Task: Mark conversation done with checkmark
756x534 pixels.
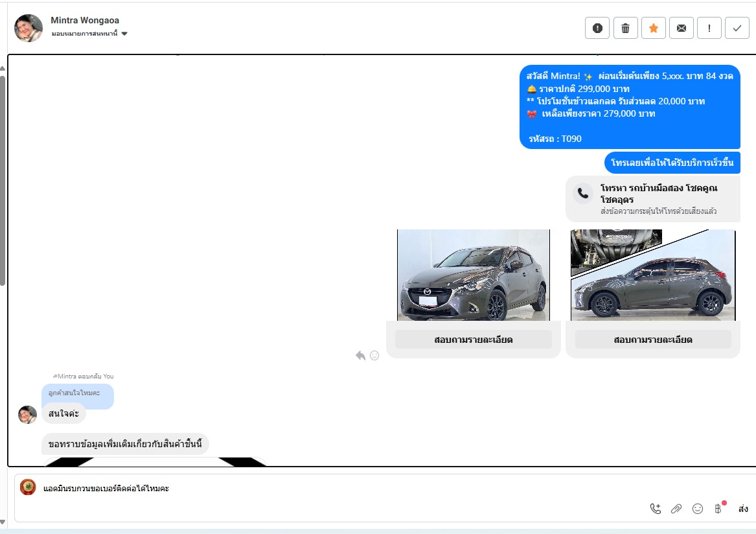Action: click(737, 28)
